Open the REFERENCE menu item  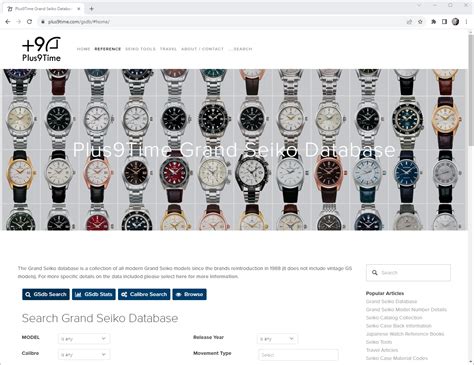pyautogui.click(x=108, y=49)
